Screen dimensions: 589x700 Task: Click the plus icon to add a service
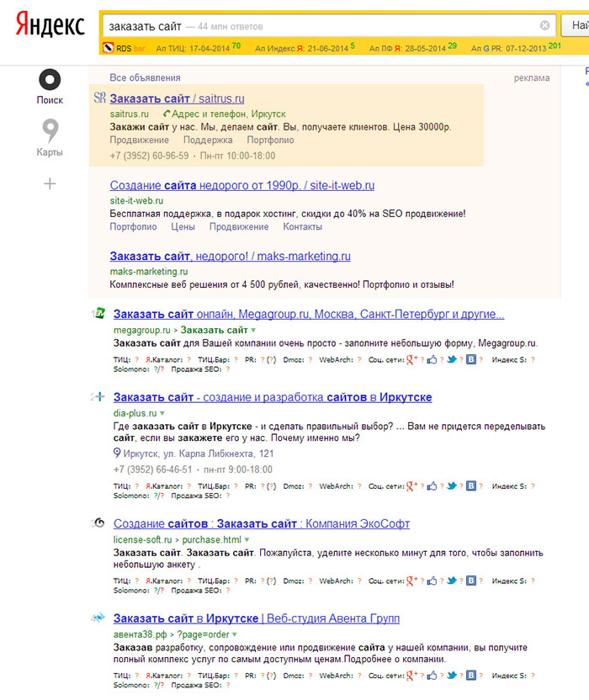click(50, 183)
